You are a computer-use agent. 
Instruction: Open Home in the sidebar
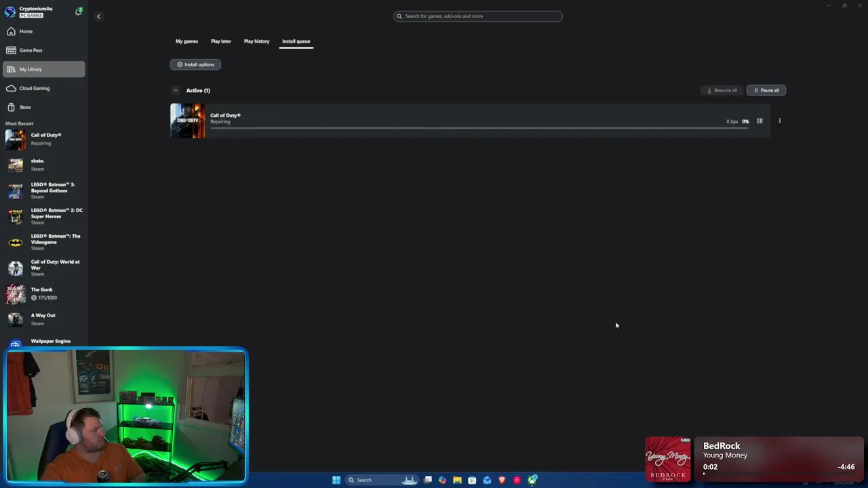[x=43, y=31]
